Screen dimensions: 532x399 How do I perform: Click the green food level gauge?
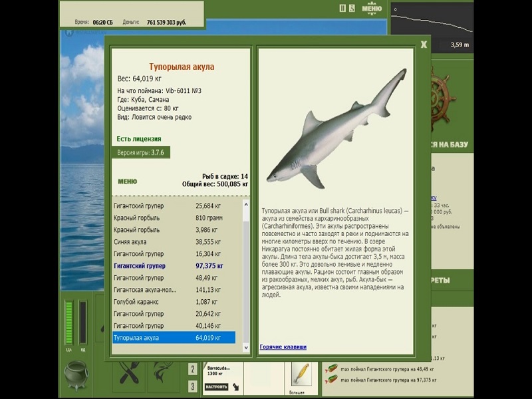tap(68, 324)
